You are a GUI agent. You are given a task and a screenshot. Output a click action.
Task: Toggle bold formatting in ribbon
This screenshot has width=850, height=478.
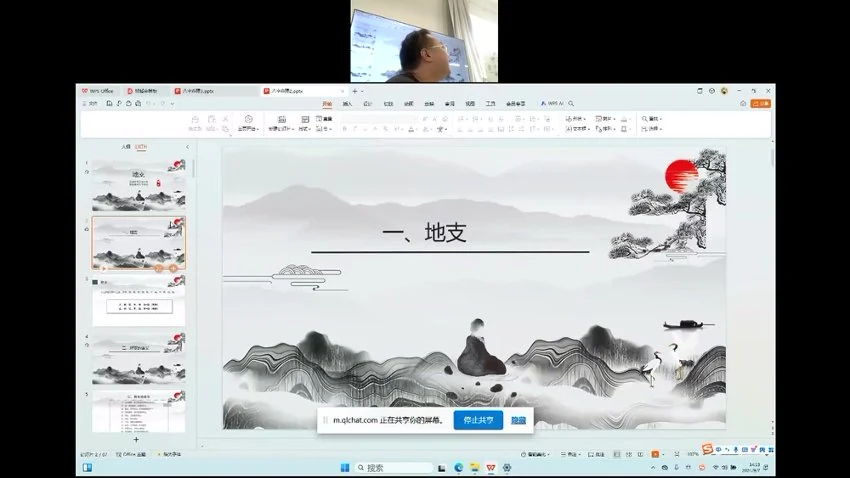pyautogui.click(x=344, y=129)
